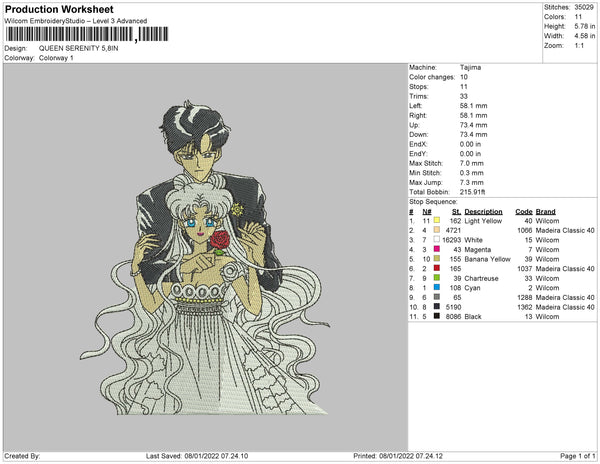Click the White stitch count 16293

pos(452,240)
